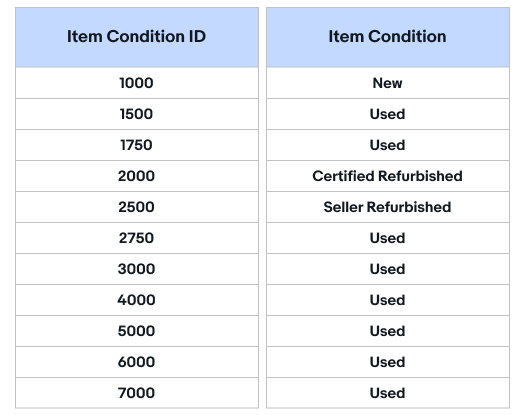Image resolution: width=525 pixels, height=415 pixels.
Task: Click the 3000 condition ID cell
Action: [137, 269]
